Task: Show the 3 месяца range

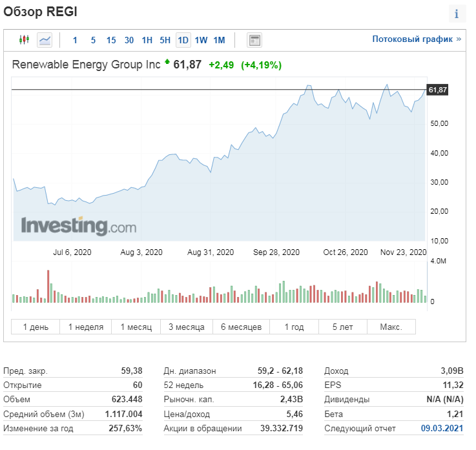Action: pyautogui.click(x=187, y=327)
